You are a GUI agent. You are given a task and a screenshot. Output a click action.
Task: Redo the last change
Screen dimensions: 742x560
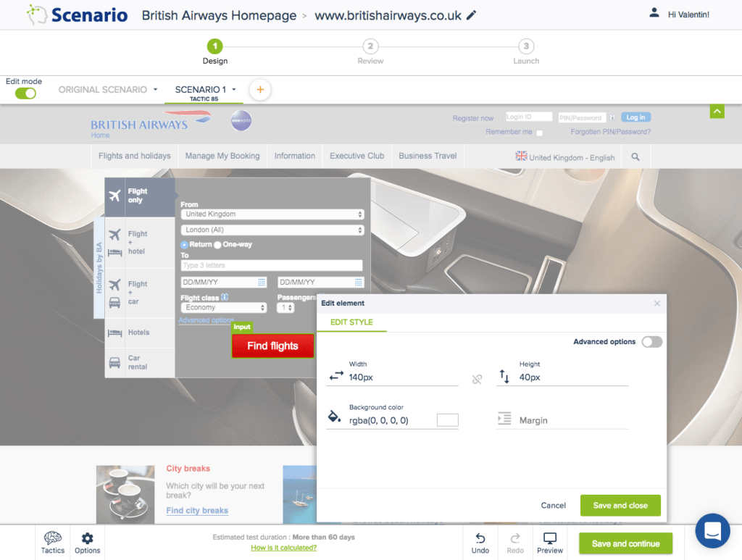(x=515, y=543)
